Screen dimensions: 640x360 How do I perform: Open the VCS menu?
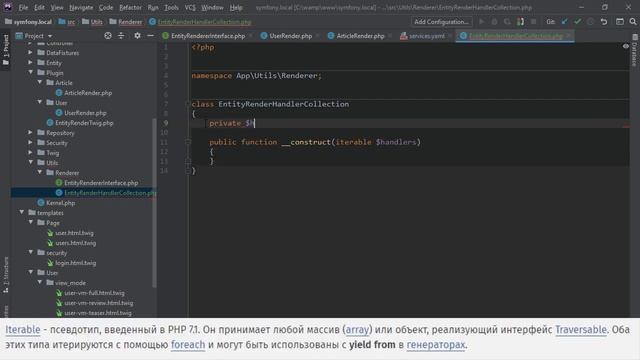click(190, 7)
